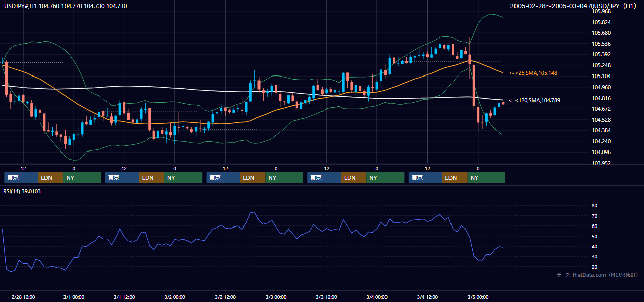Click the RSI level 70 label

tap(594, 216)
